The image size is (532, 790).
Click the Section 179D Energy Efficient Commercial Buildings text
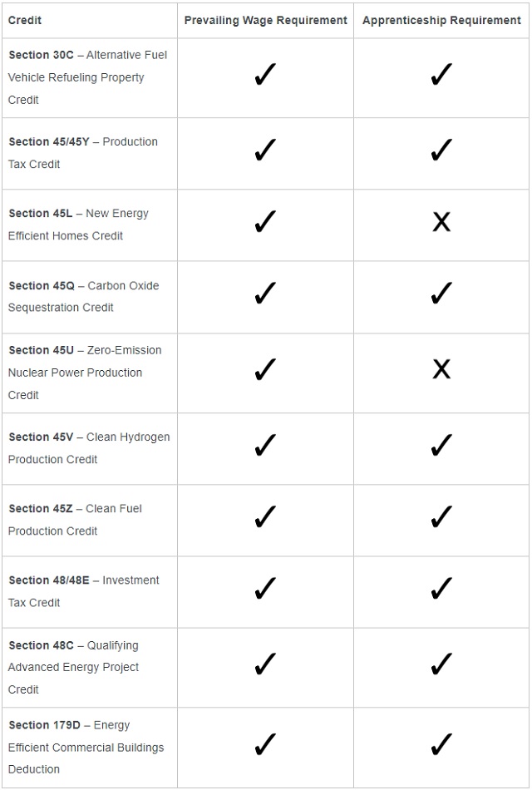(x=86, y=747)
